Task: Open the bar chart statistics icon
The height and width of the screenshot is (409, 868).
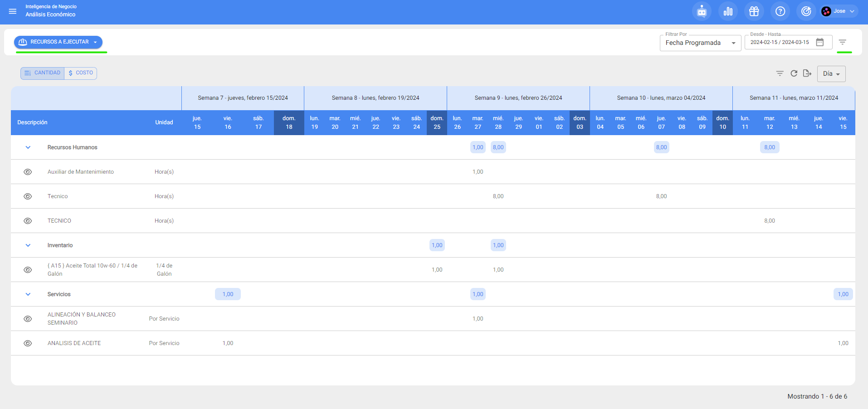Action: [728, 11]
